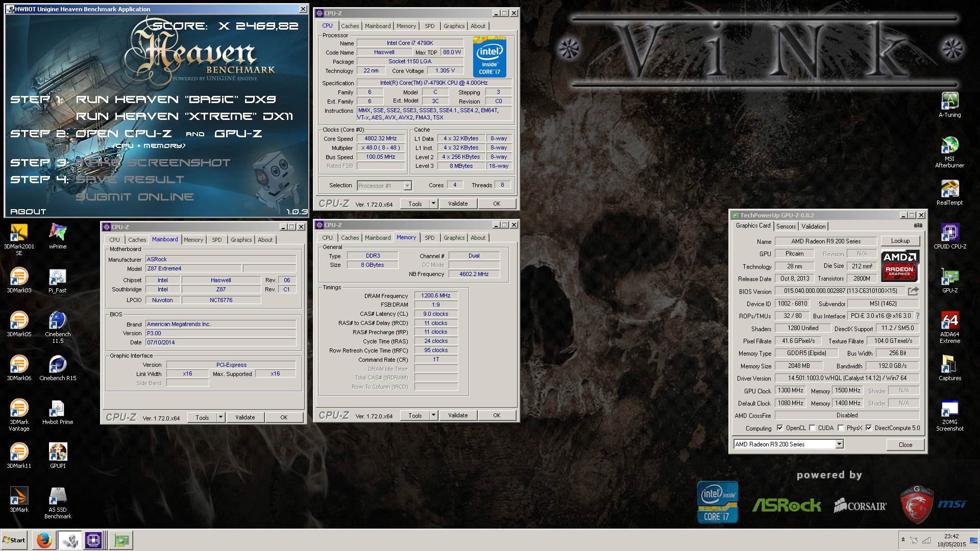Open Firefox from taskbar
This screenshot has height=551, width=980.
coord(44,540)
